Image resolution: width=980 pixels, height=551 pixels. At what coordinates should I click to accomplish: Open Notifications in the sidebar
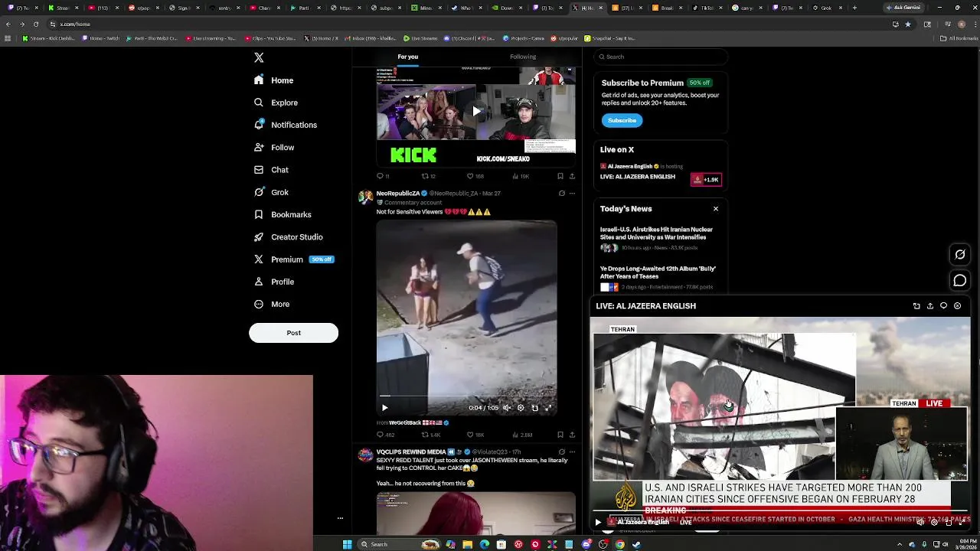click(286, 125)
